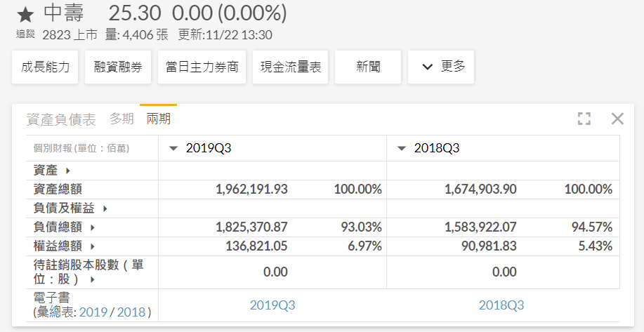The width and height of the screenshot is (644, 332).
Task: Close the balance sheet panel
Action: [x=617, y=119]
